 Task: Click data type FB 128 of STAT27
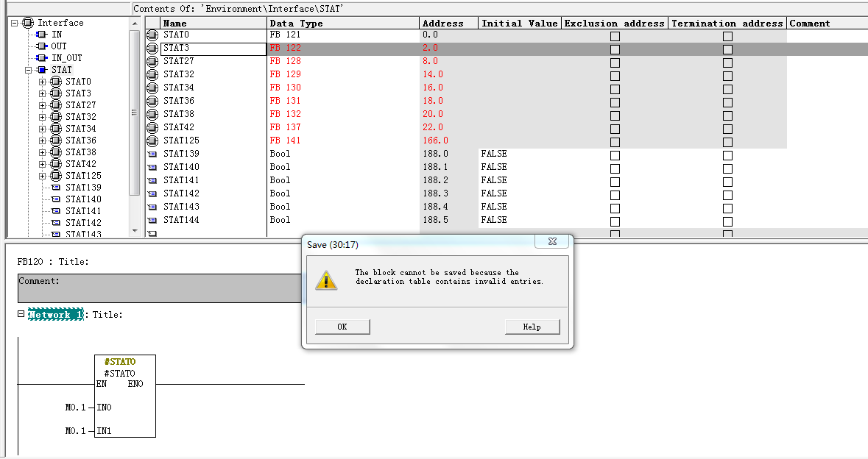[286, 61]
